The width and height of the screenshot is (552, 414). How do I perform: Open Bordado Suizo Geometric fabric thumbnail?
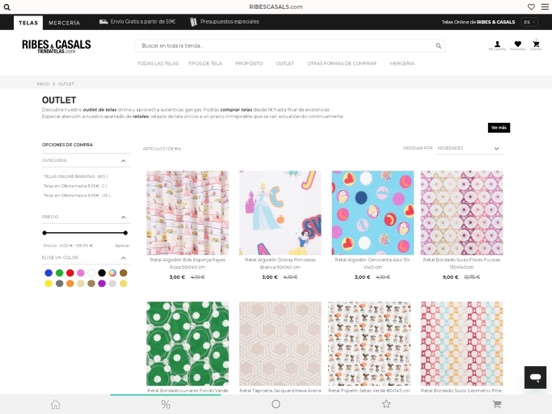click(x=462, y=344)
